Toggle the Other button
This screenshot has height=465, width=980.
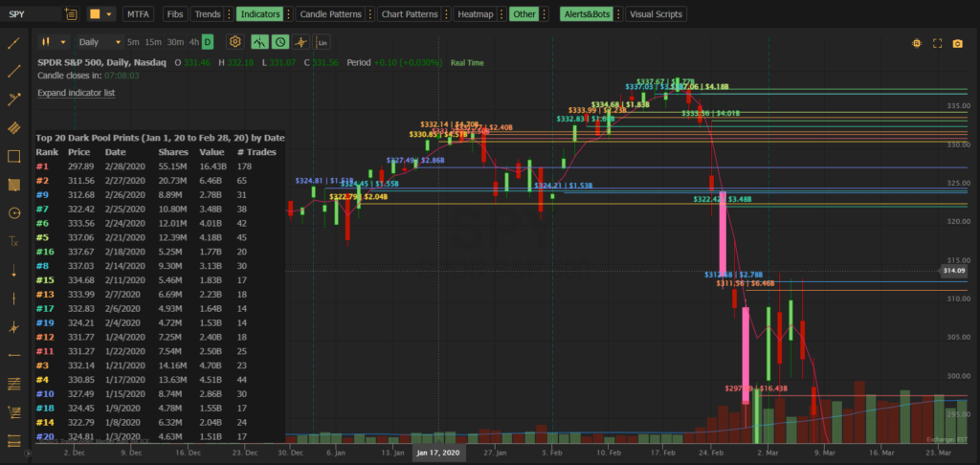click(x=523, y=13)
